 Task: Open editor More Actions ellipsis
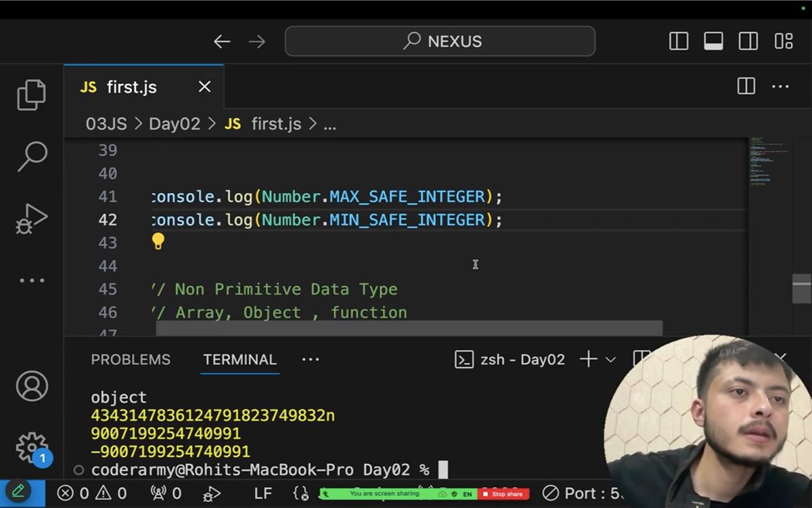pos(780,87)
